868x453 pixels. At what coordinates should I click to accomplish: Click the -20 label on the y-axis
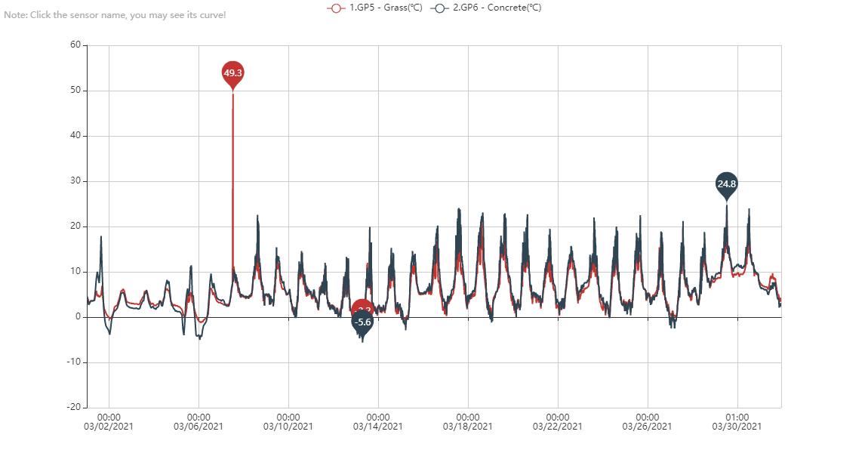tap(73, 407)
